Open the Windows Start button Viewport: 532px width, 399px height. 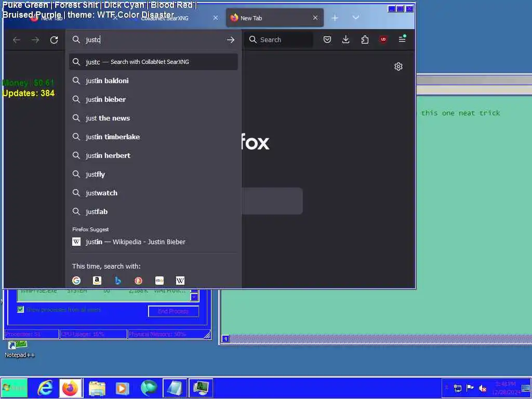14,388
